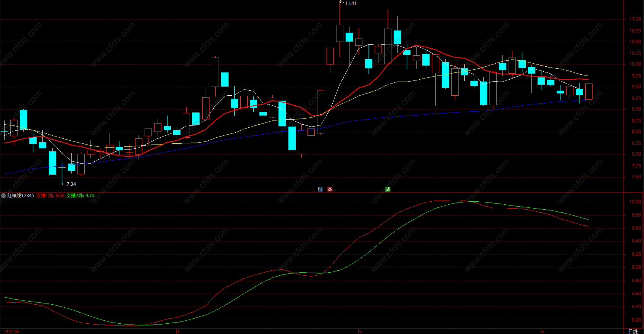644x334 pixels.
Task: Open the 减 event marker icon
Action: coord(388,189)
